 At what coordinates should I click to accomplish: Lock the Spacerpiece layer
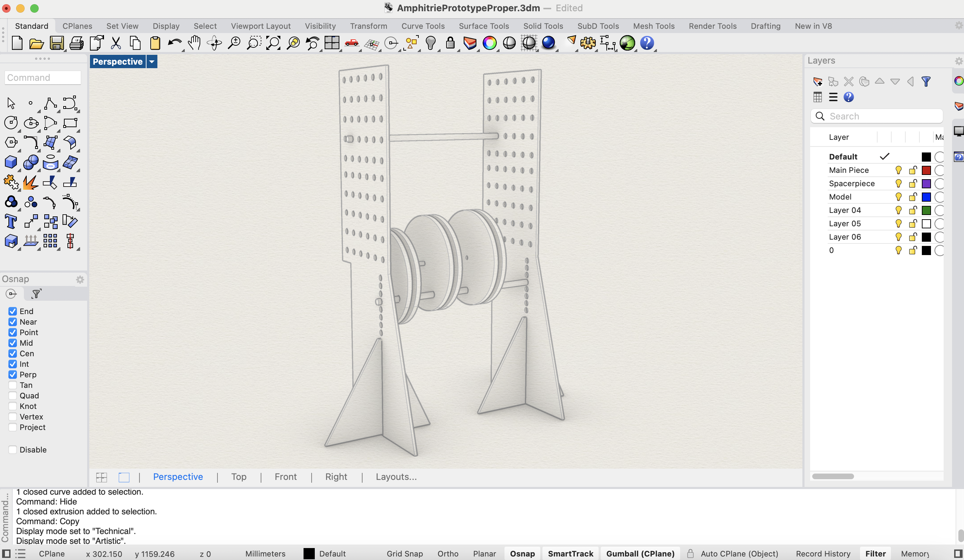[x=913, y=184]
